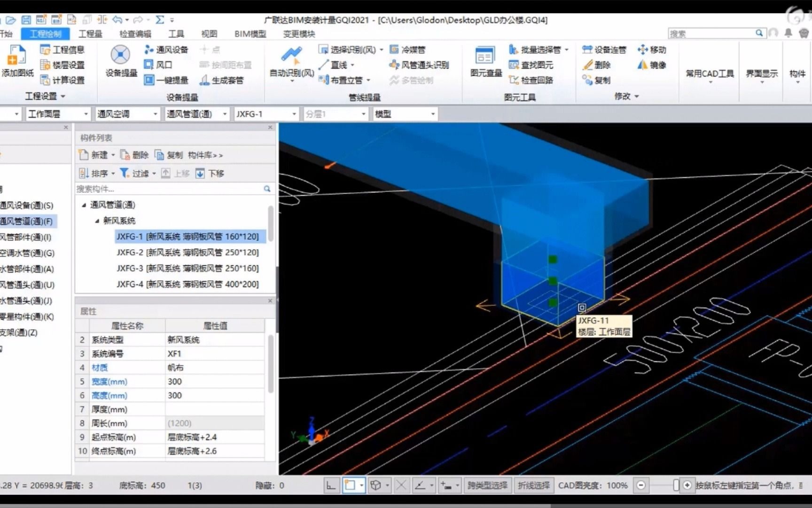812x508 pixels.
Task: Click the open folder icon in title bar
Action: pyautogui.click(x=11, y=20)
